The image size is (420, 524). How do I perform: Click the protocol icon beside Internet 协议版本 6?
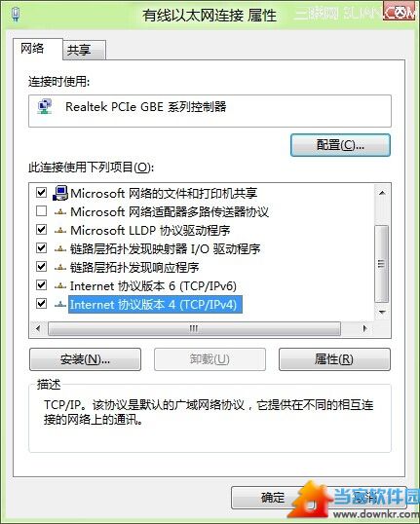click(60, 285)
